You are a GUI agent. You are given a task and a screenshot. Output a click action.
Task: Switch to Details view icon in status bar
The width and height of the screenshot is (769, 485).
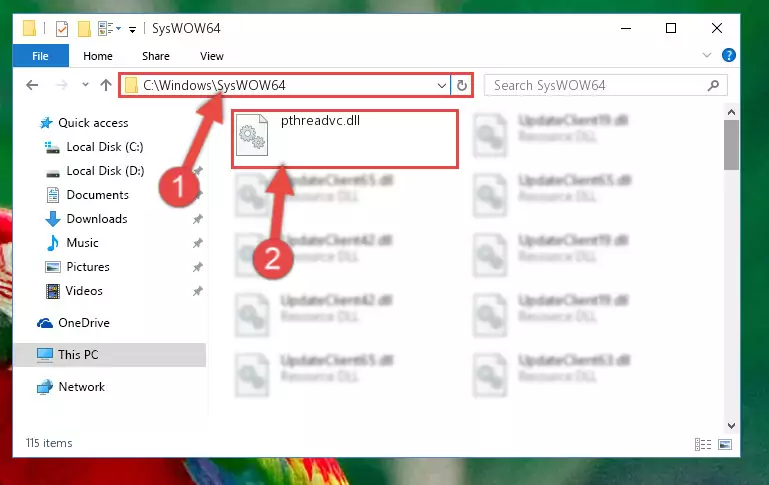pos(703,444)
